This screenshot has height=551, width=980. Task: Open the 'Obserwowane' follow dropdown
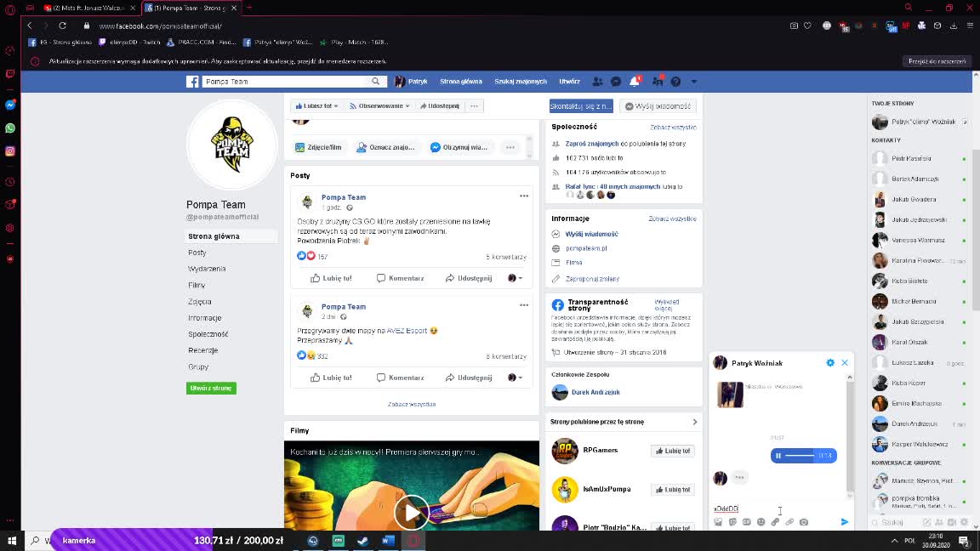[x=379, y=106]
